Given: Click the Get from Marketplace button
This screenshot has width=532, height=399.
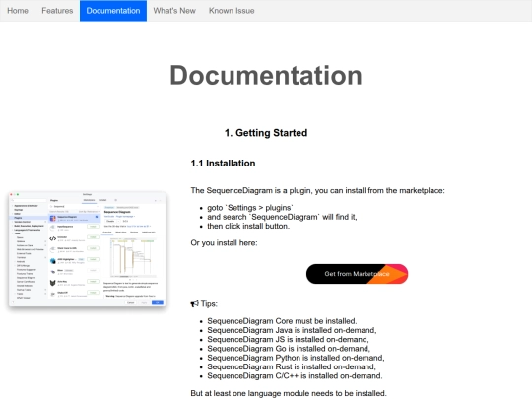Looking at the screenshot, I should coord(357,274).
